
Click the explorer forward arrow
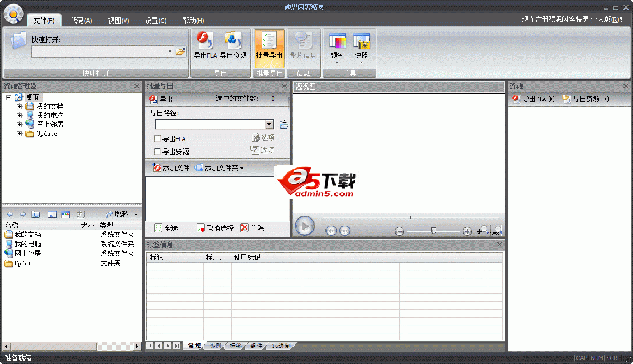click(23, 214)
